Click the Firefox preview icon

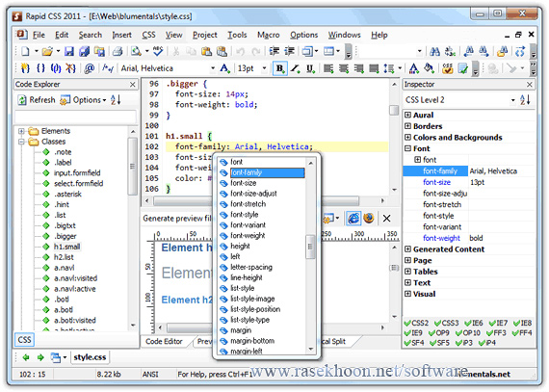(369, 219)
